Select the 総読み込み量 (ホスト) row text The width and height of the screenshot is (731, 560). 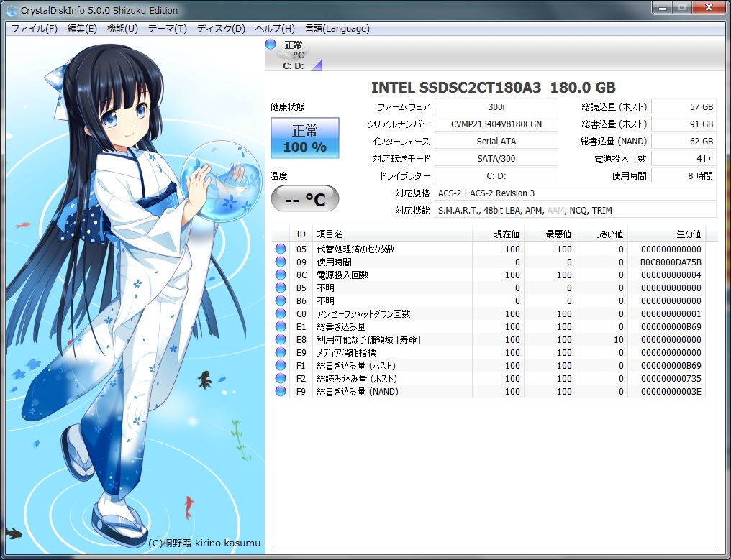(x=357, y=378)
